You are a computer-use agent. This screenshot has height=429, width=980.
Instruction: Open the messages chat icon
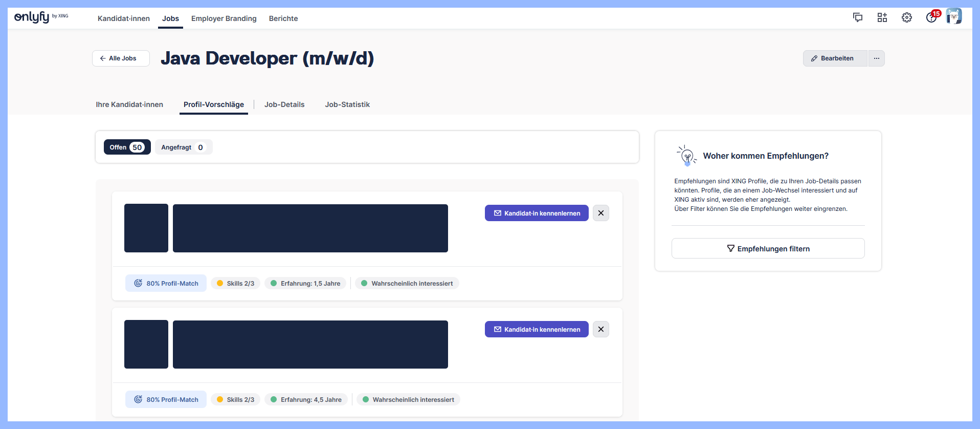tap(858, 18)
